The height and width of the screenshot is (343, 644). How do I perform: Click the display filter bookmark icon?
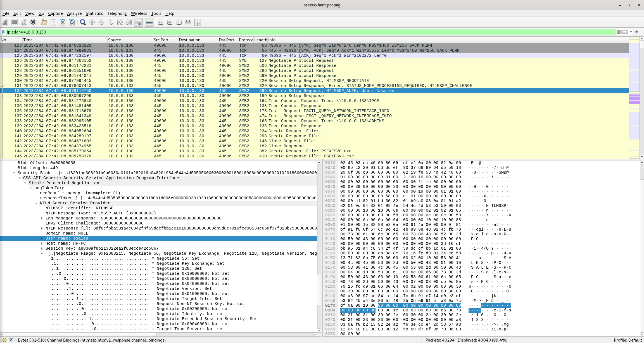click(x=3, y=32)
